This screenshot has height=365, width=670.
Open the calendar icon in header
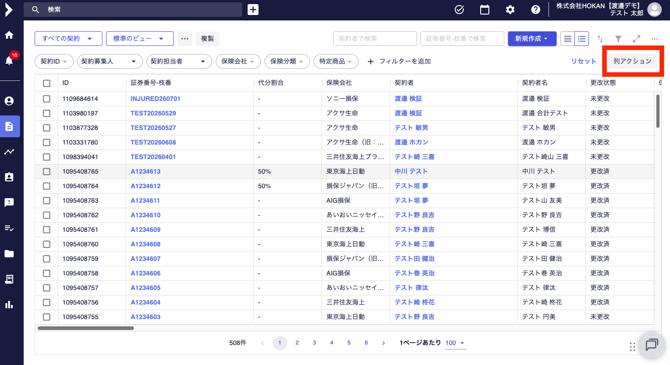(x=485, y=9)
